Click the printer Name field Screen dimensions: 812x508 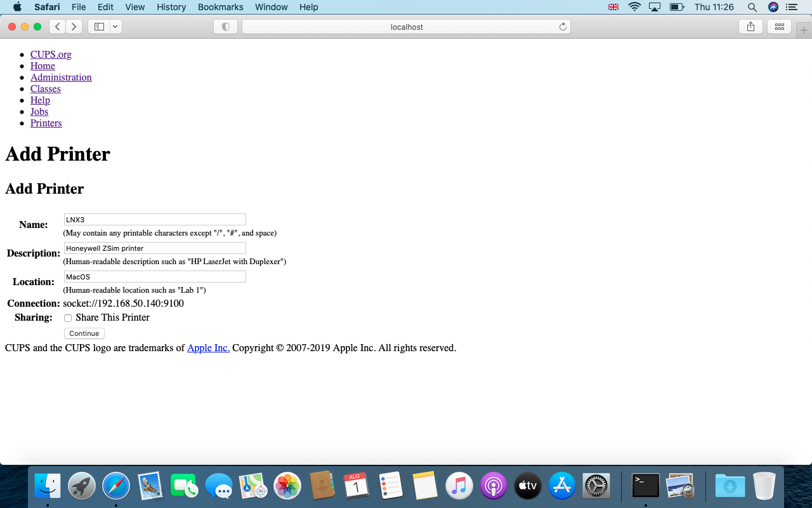coord(155,220)
